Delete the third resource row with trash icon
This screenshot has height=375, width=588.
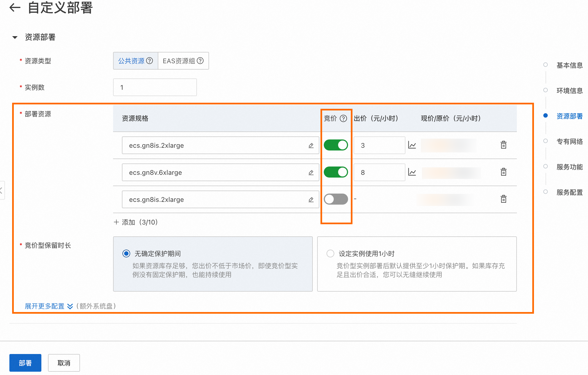click(504, 199)
